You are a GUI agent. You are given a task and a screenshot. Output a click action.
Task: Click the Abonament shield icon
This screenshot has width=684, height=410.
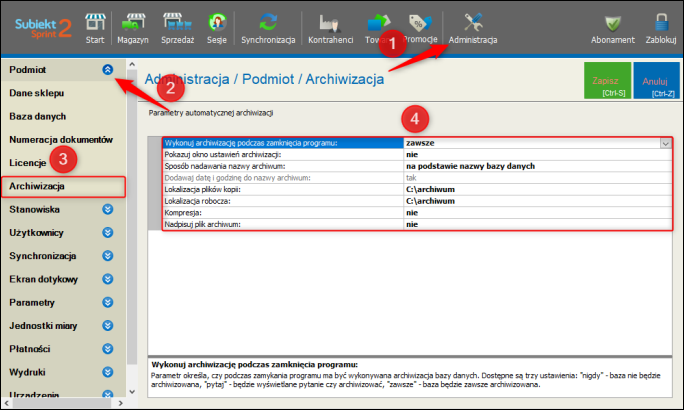612,23
